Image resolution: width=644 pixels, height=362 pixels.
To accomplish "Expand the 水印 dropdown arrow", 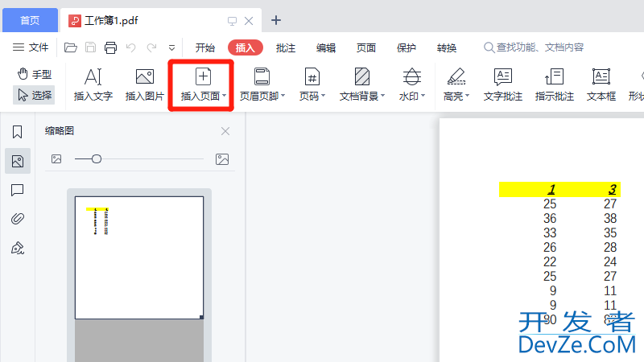I will (x=423, y=96).
